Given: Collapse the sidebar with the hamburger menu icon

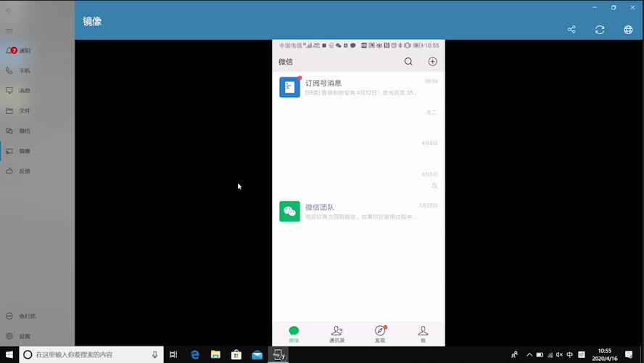Looking at the screenshot, I should [x=9, y=31].
